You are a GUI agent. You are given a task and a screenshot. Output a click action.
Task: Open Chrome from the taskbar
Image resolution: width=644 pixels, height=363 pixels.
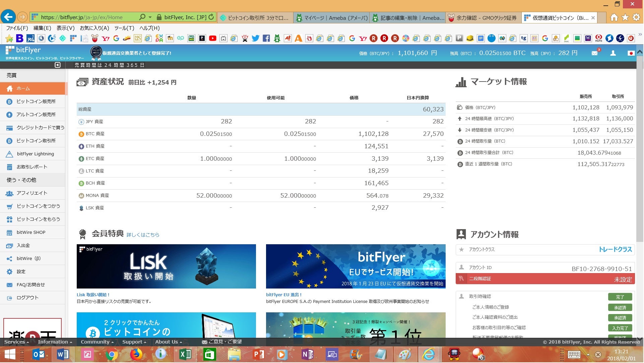click(112, 355)
